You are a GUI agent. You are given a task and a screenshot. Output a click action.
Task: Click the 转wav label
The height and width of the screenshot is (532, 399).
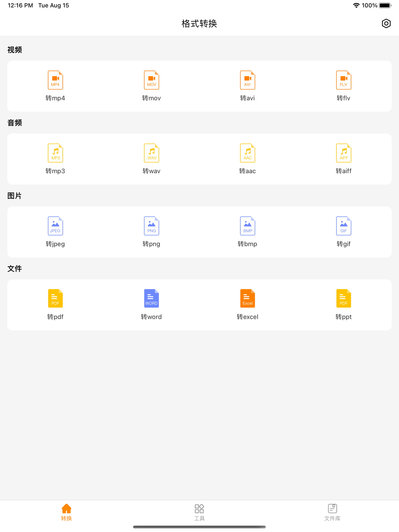tap(151, 171)
